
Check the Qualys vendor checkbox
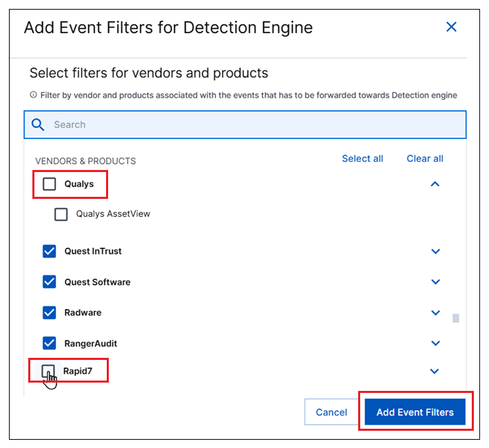tap(50, 184)
